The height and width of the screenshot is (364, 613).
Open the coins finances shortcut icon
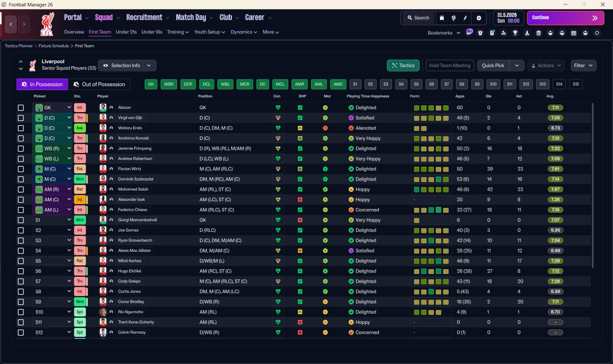tap(538, 33)
